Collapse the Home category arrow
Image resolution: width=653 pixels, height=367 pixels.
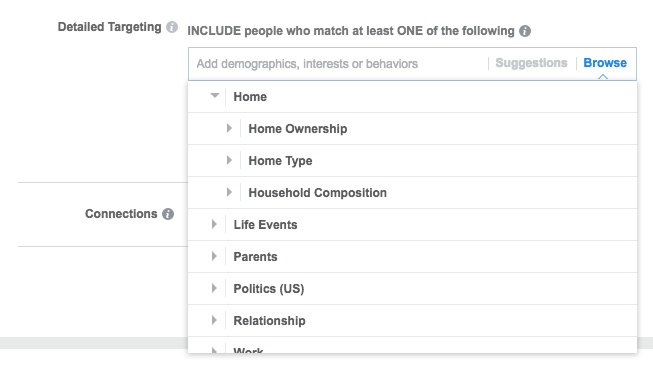click(214, 96)
